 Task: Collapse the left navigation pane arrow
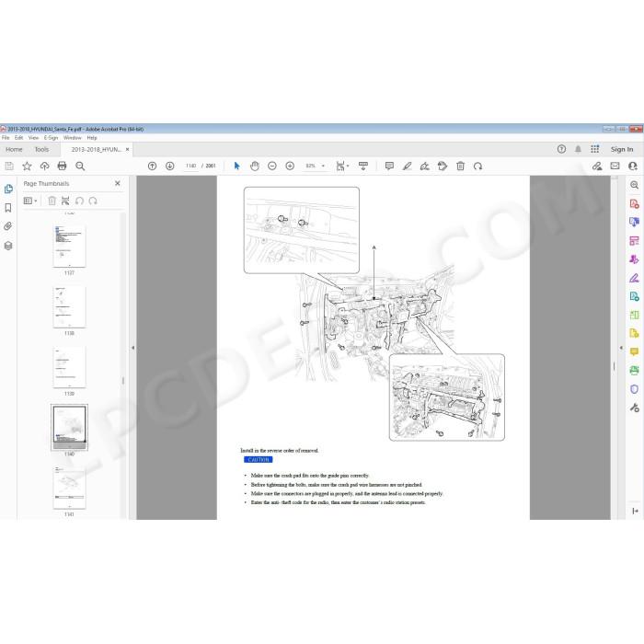coord(133,348)
